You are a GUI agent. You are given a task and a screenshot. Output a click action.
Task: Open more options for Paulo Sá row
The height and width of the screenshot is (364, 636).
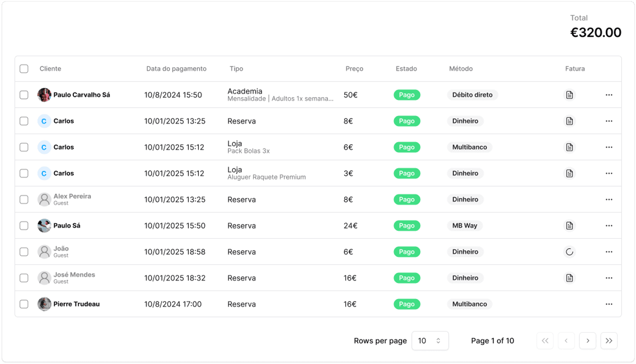coord(609,225)
